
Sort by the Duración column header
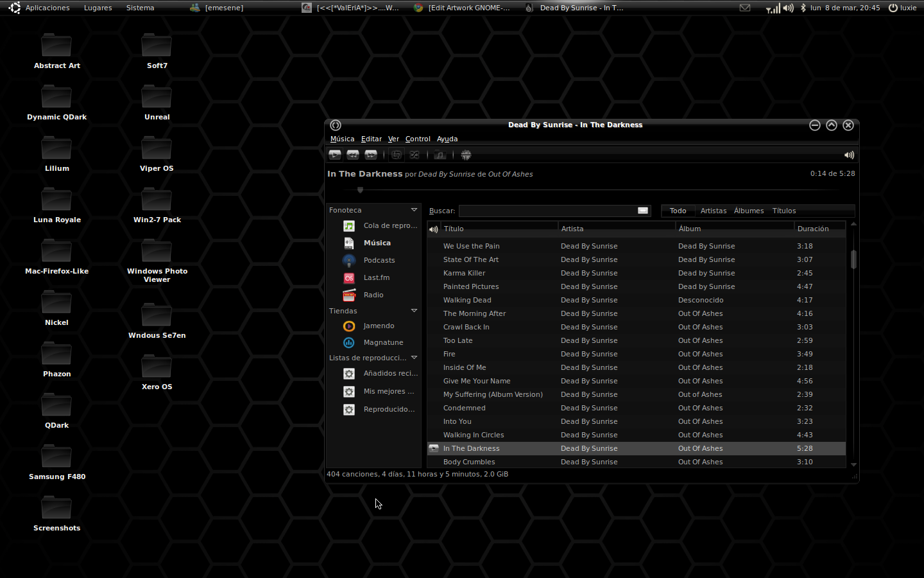point(820,229)
